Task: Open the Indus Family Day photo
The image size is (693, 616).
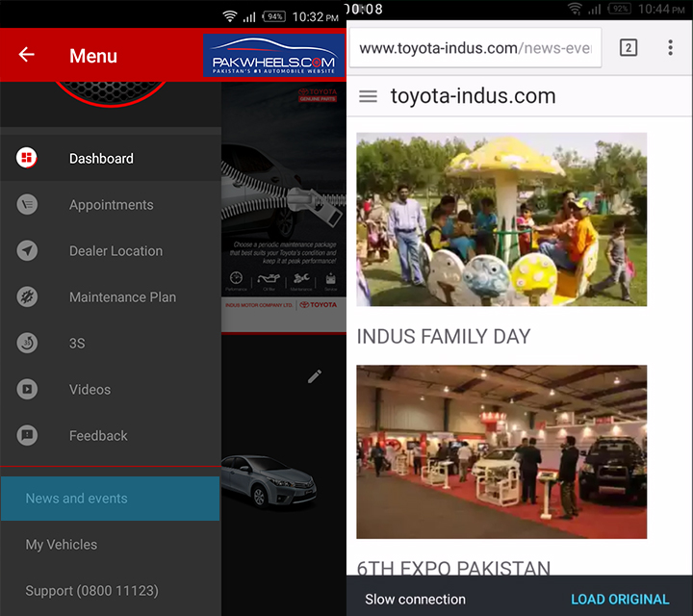Action: coord(501,219)
